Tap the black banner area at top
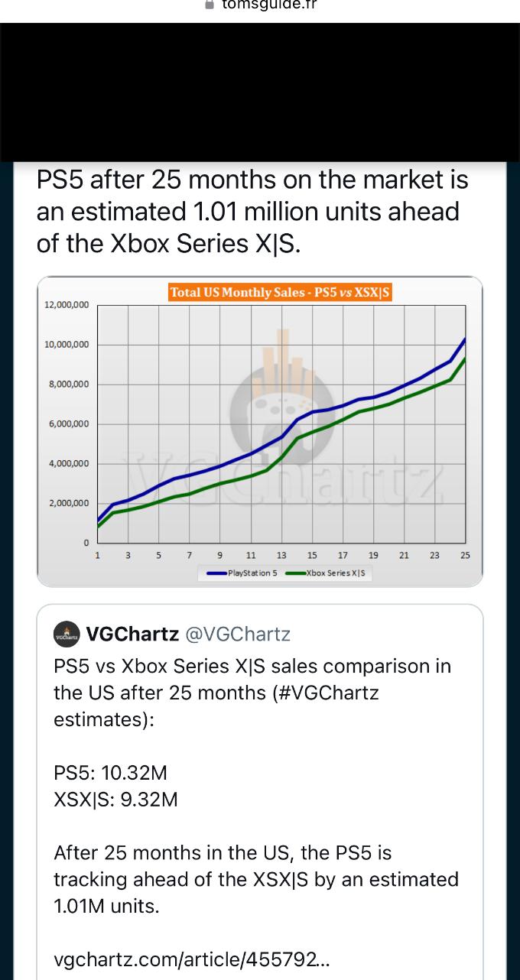 [x=260, y=92]
